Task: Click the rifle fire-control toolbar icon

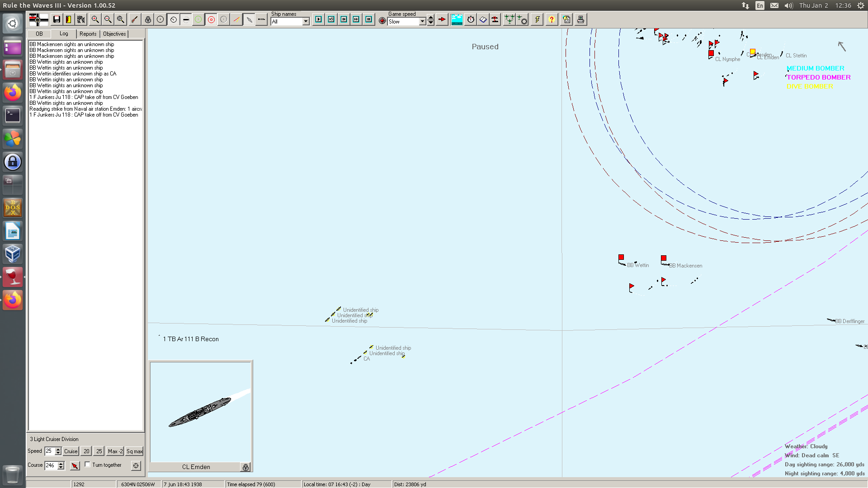Action: tap(134, 19)
